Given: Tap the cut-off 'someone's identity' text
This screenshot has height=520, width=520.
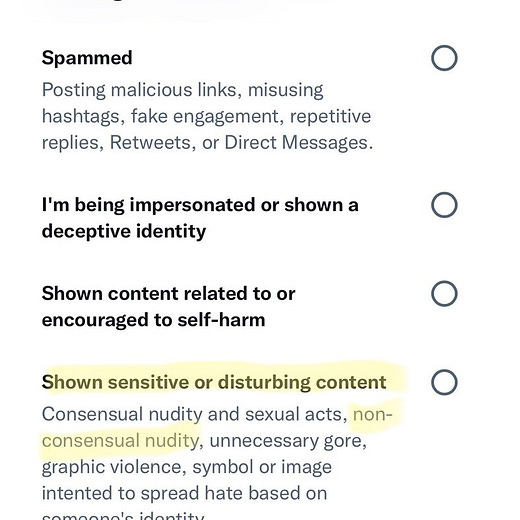Looking at the screenshot, I should (123, 515).
